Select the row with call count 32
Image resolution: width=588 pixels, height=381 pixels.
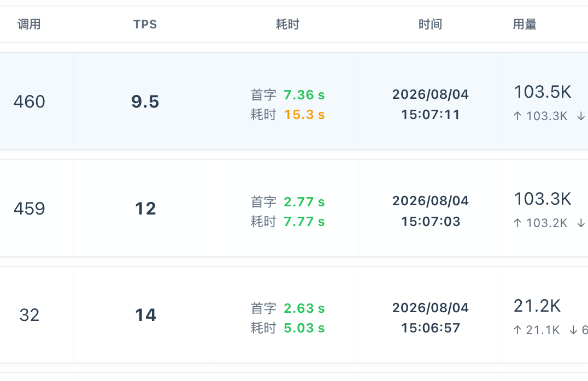(294, 315)
